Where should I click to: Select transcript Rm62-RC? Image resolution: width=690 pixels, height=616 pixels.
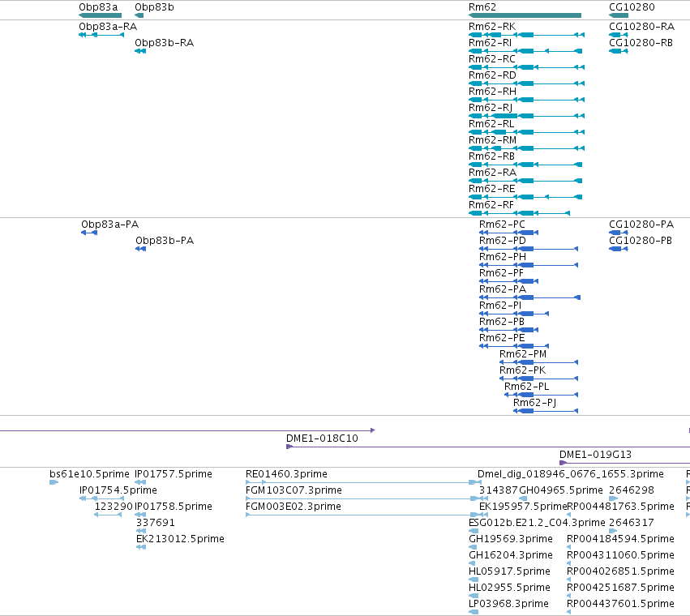coord(526,67)
